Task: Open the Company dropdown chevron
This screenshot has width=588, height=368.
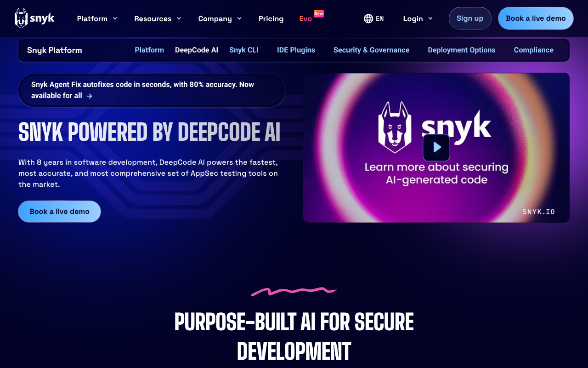Action: coord(239,18)
